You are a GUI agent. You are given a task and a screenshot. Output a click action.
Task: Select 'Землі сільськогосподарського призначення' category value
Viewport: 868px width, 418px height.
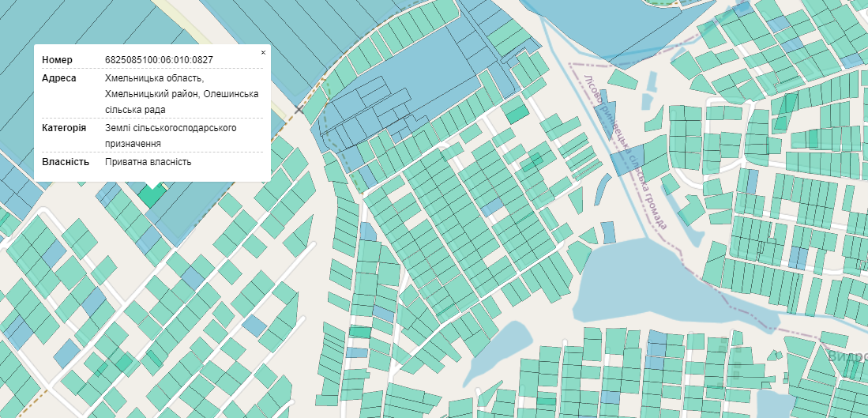pos(171,136)
